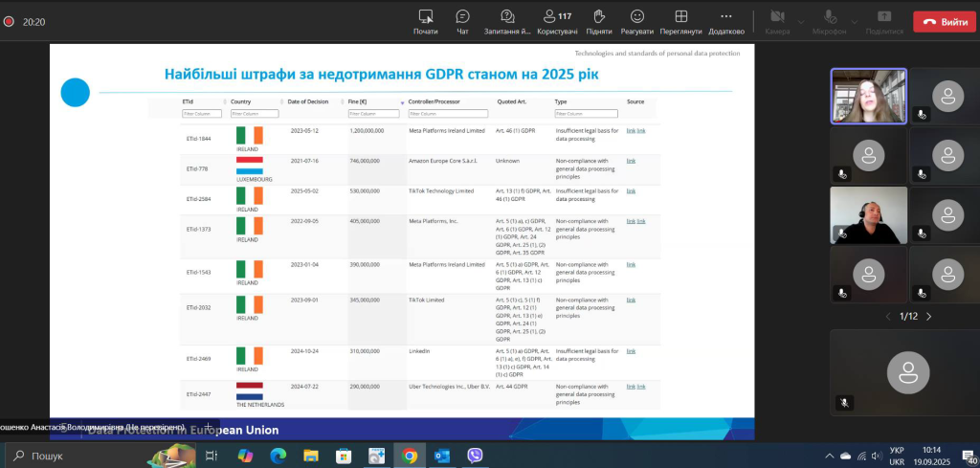This screenshot has width=980, height=468.
Task: Click the Controller/Processor Filter Column field
Action: click(x=448, y=114)
